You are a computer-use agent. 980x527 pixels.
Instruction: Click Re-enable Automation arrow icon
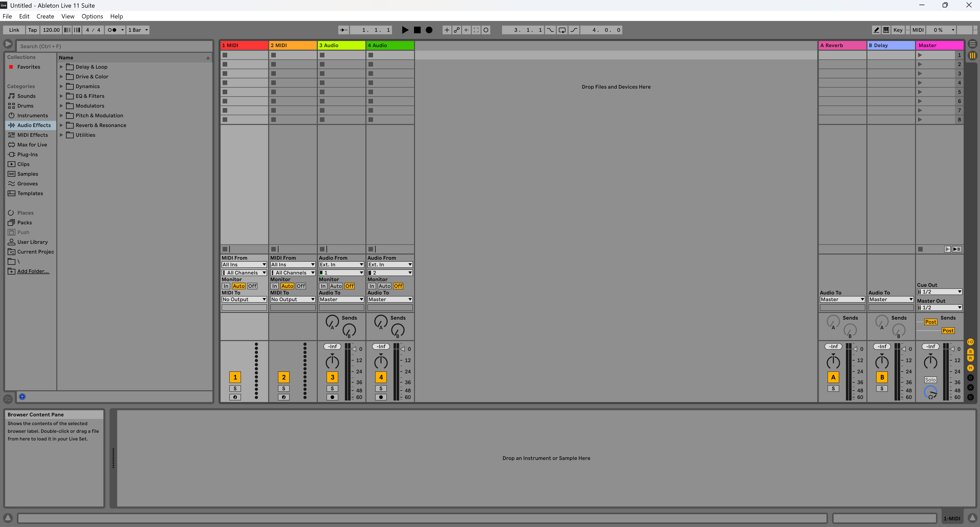466,30
